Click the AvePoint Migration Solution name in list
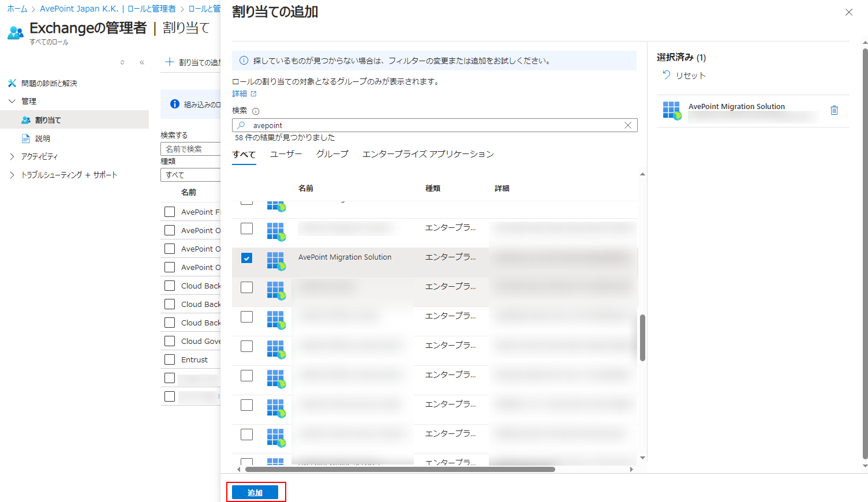Image resolution: width=868 pixels, height=502 pixels. point(345,257)
